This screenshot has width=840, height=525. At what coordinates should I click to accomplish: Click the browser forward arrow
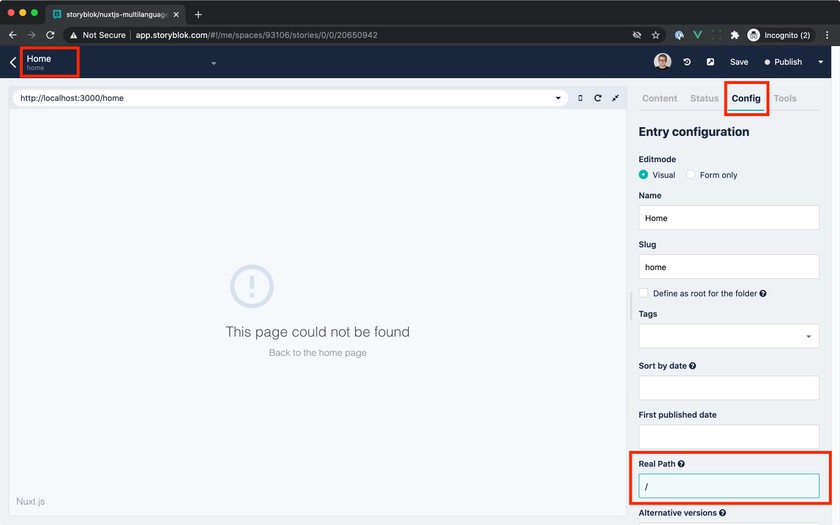click(32, 35)
